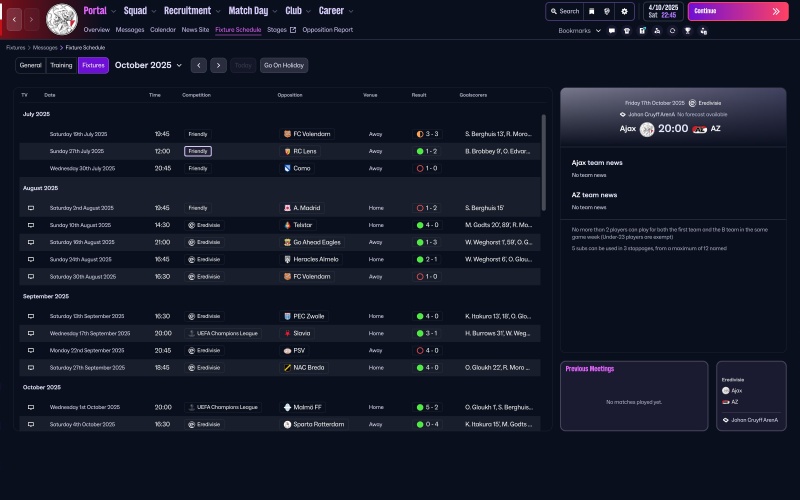Expand the Club menu chevron
Viewport: 800px width, 500px height.
pyautogui.click(x=308, y=11)
